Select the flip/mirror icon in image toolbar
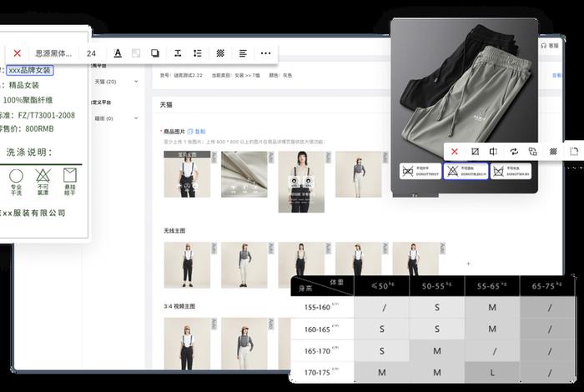584x392 pixels. coord(494,152)
